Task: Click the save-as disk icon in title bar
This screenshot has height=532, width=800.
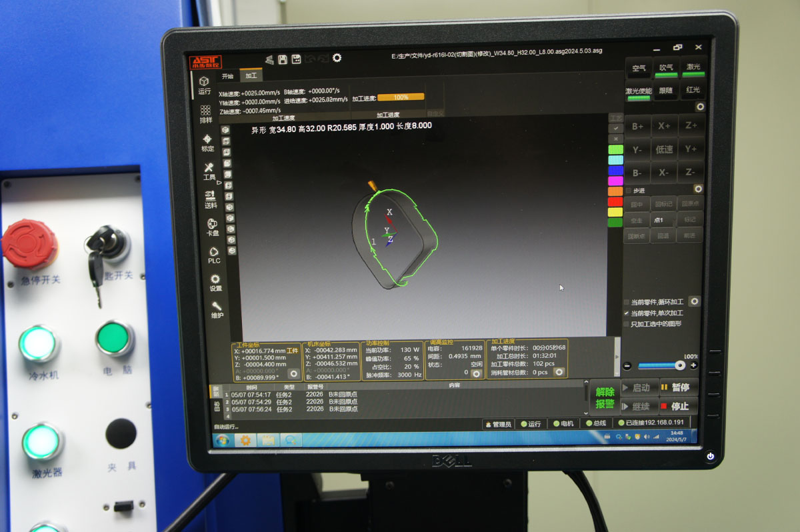Action: [296, 59]
